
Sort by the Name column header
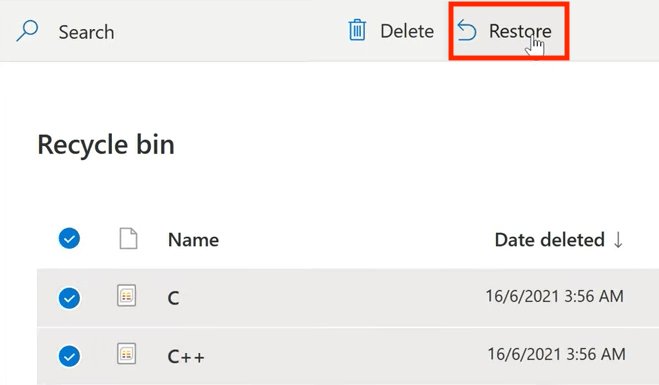click(x=193, y=240)
